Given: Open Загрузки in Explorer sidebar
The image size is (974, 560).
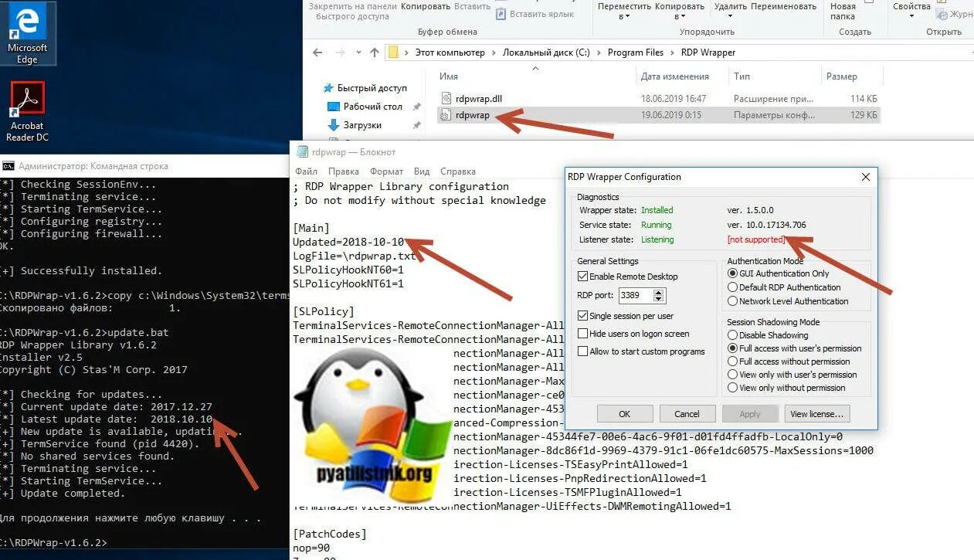Looking at the screenshot, I should [362, 124].
